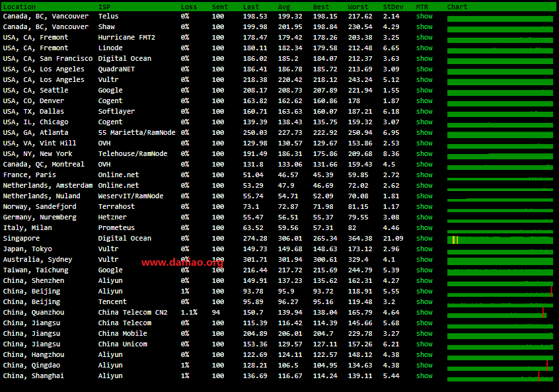
Task: Select the 94 sent value for Quanzhou
Action: tap(216, 313)
